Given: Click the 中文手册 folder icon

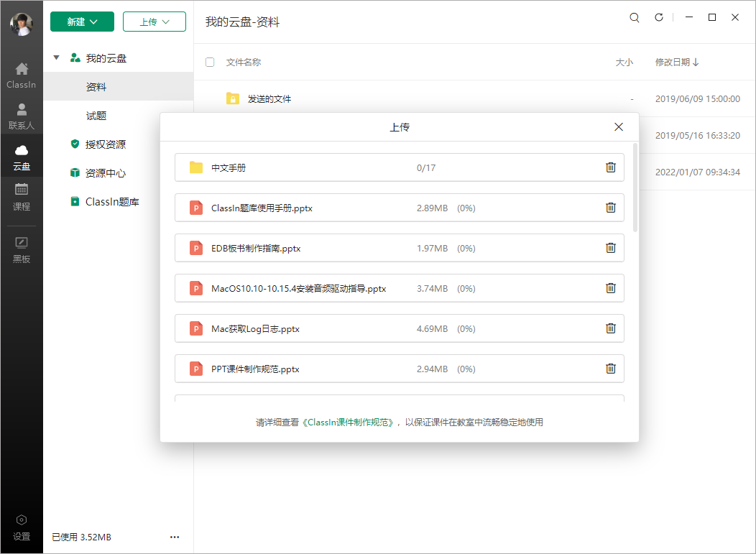Looking at the screenshot, I should click(196, 167).
